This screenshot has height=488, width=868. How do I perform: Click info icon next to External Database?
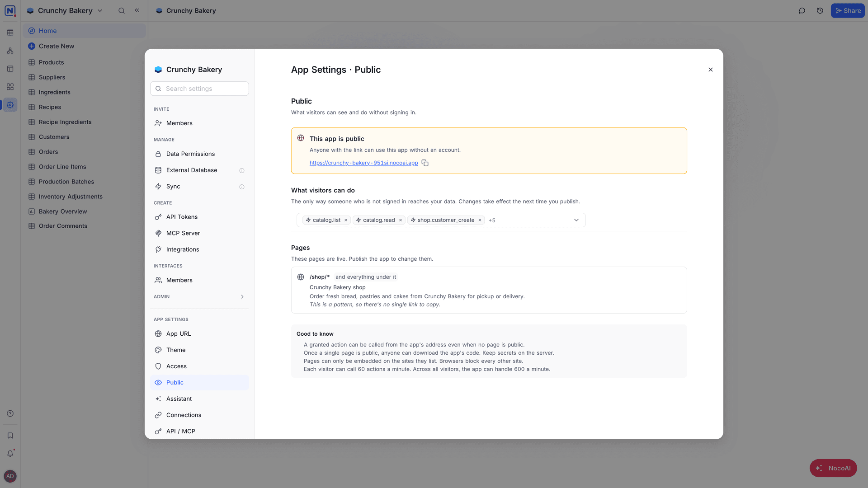(x=242, y=170)
